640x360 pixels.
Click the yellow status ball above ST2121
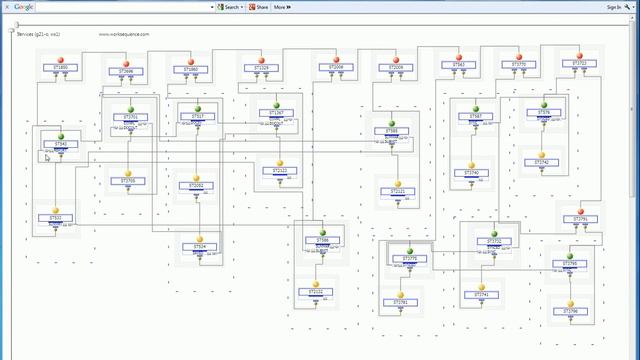tap(398, 184)
